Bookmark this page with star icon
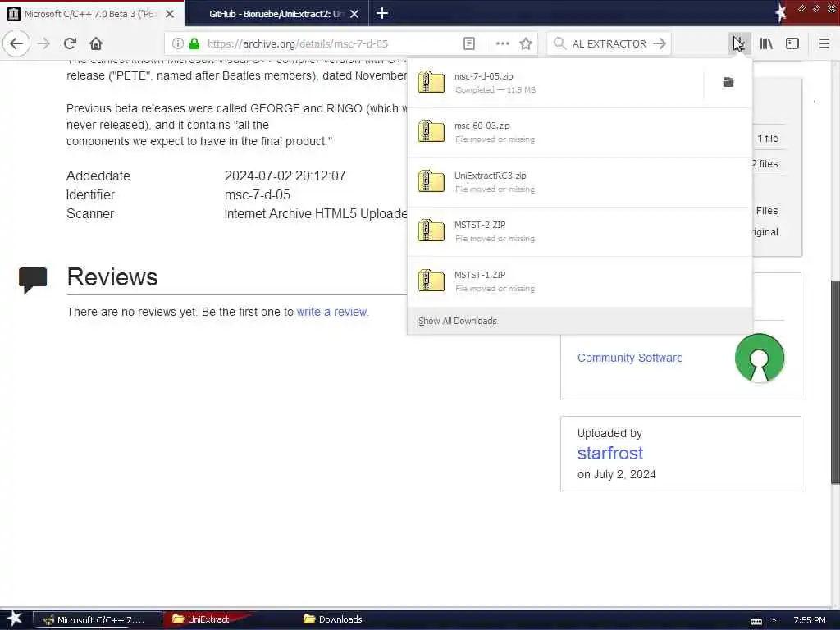Image resolution: width=840 pixels, height=630 pixels. pyautogui.click(x=526, y=43)
